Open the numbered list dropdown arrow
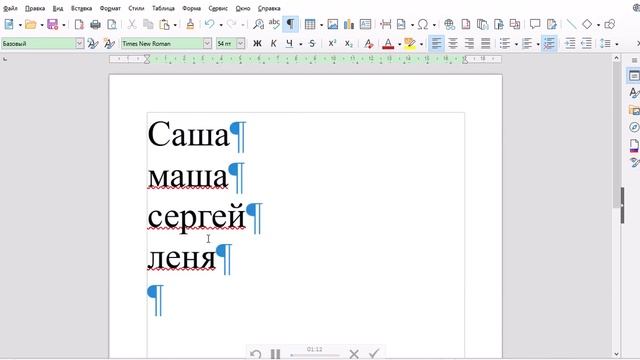The image size is (640, 360). coord(538,44)
